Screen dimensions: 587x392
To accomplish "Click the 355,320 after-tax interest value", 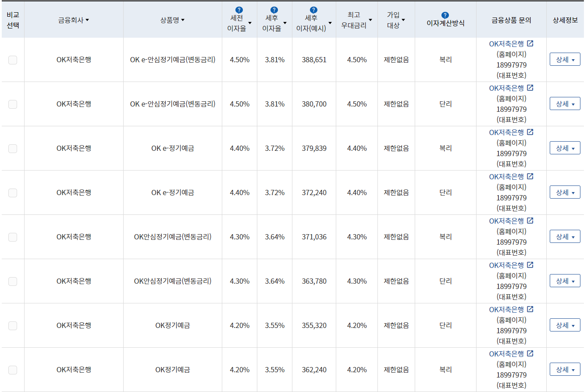I will pos(314,326).
